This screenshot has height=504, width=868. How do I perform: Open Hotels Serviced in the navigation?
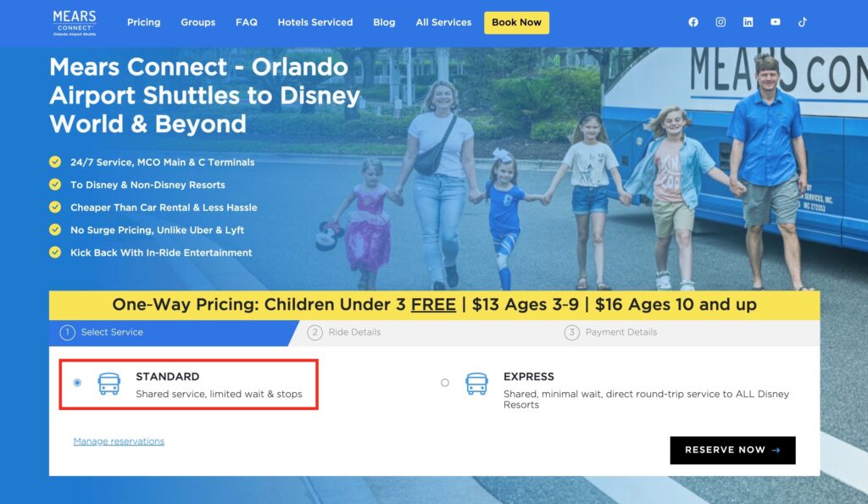tap(314, 23)
